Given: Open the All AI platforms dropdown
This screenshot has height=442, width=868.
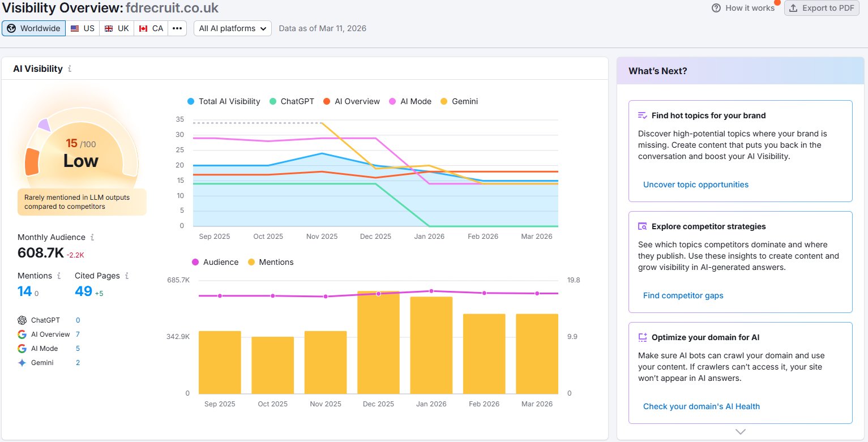Looking at the screenshot, I should click(233, 28).
